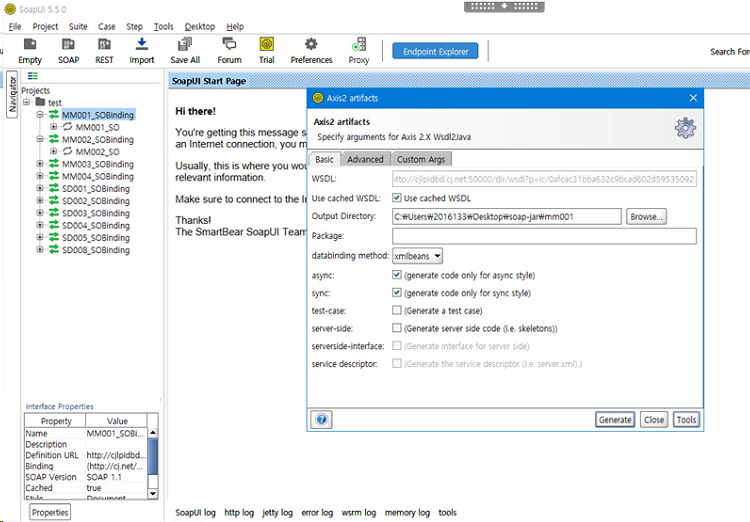Click the Output Directory input field
Image resolution: width=750 pixels, height=522 pixels.
(x=507, y=217)
